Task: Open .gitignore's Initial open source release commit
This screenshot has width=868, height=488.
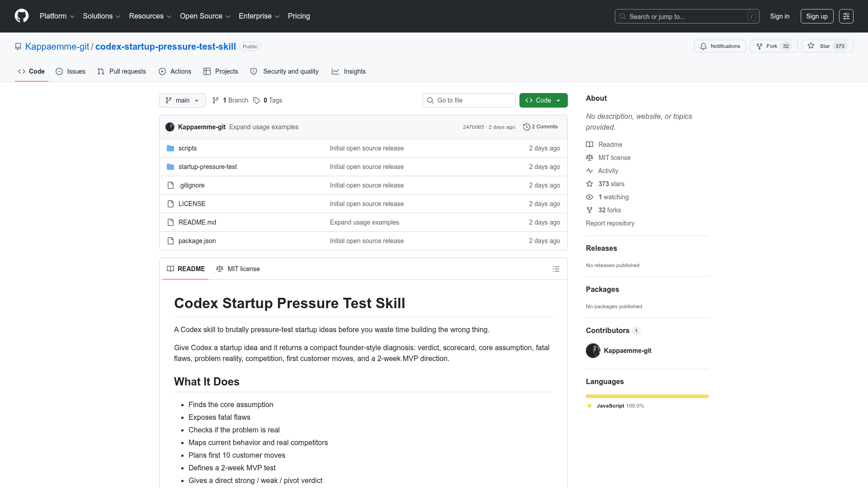Action: pos(367,185)
